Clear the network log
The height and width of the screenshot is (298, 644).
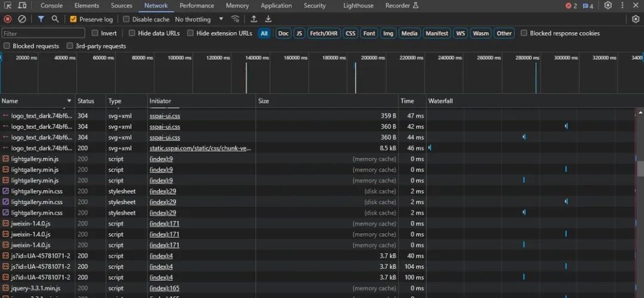[x=22, y=19]
